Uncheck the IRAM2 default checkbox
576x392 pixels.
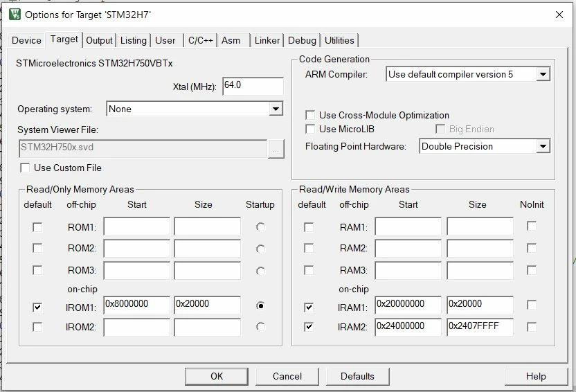(x=309, y=326)
